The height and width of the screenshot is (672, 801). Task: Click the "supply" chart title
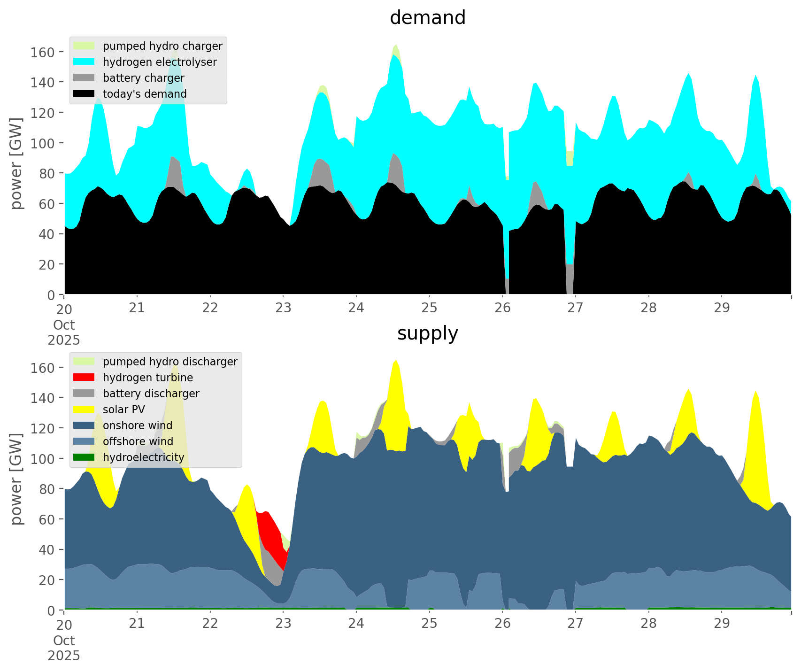pos(427,333)
